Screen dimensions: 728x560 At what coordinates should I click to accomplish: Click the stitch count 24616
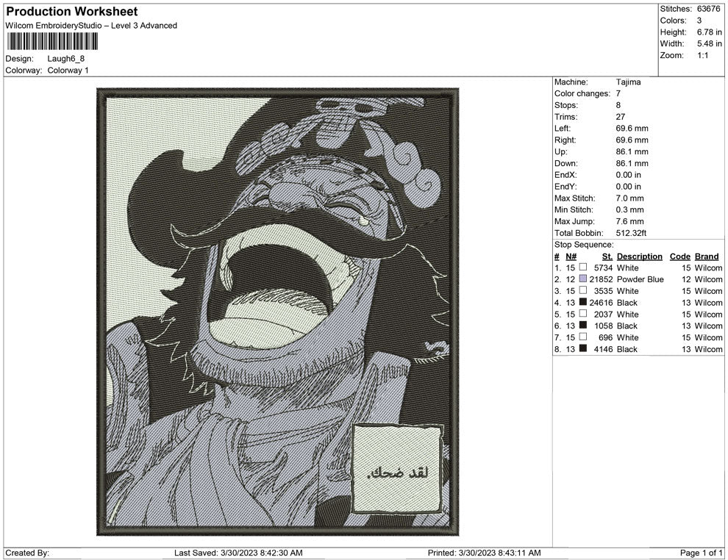tap(601, 303)
